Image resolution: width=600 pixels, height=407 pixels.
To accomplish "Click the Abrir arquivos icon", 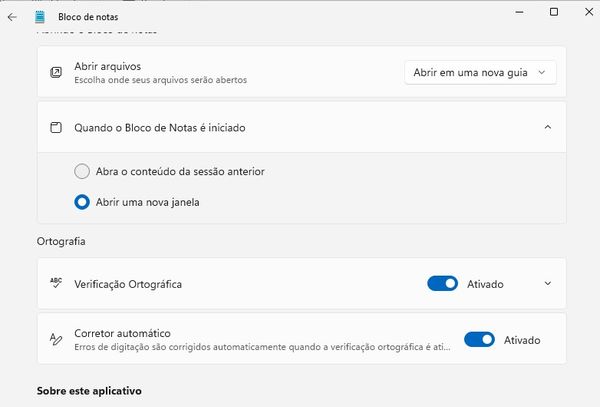I will [56, 72].
